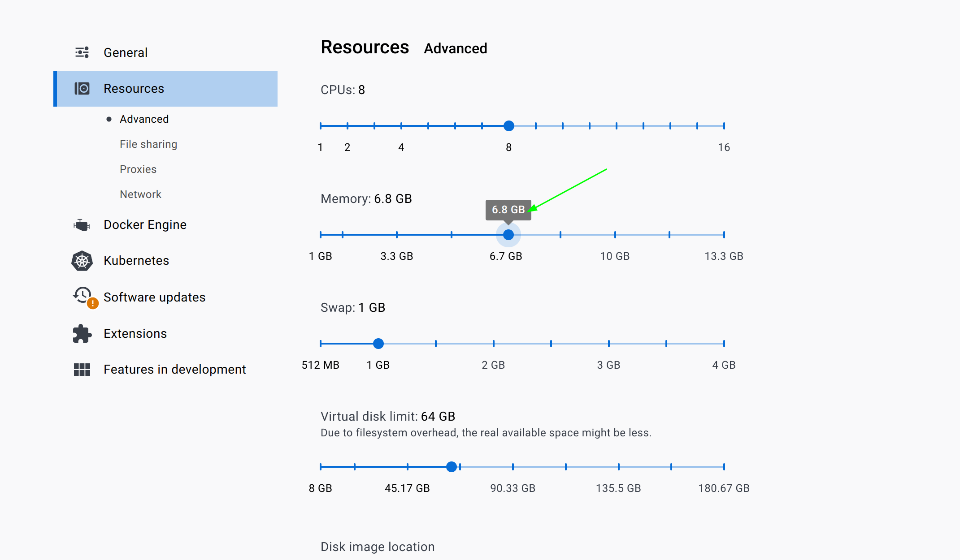Click the Extensions puzzle piece icon

(x=82, y=334)
